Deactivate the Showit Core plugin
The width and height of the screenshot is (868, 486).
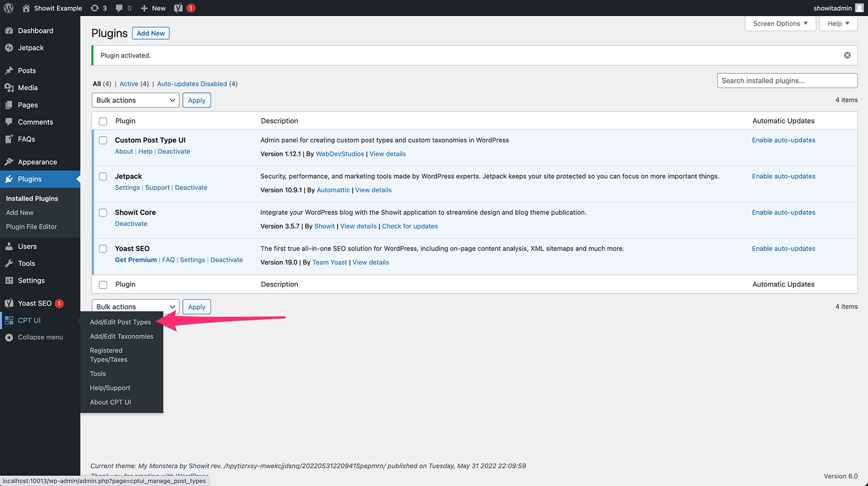(x=131, y=223)
